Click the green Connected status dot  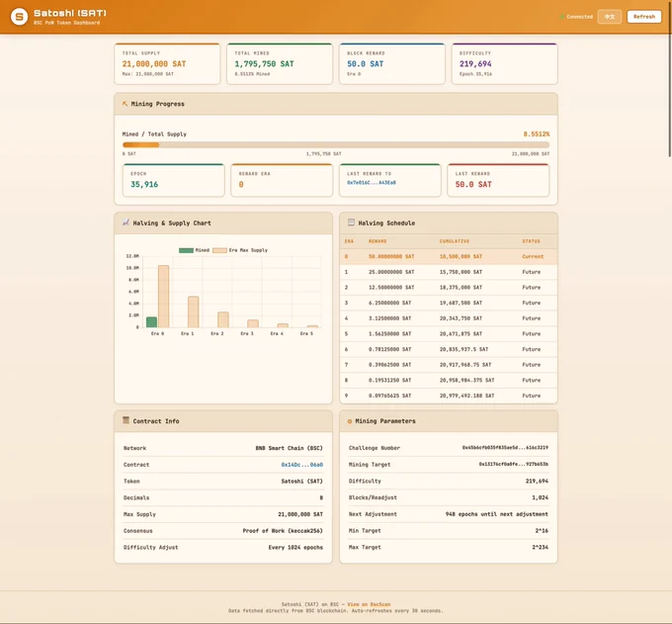[562, 17]
